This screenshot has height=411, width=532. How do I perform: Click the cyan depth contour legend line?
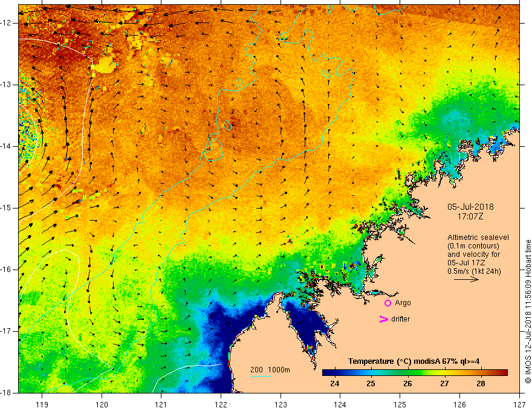(x=260, y=376)
